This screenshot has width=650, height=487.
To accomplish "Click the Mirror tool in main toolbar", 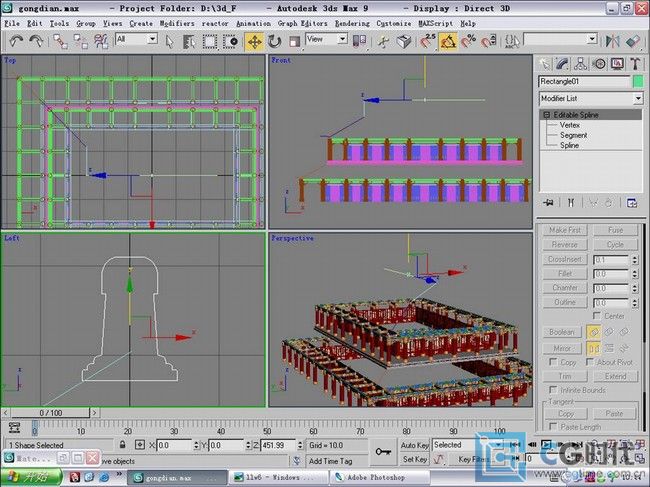I will (612, 41).
